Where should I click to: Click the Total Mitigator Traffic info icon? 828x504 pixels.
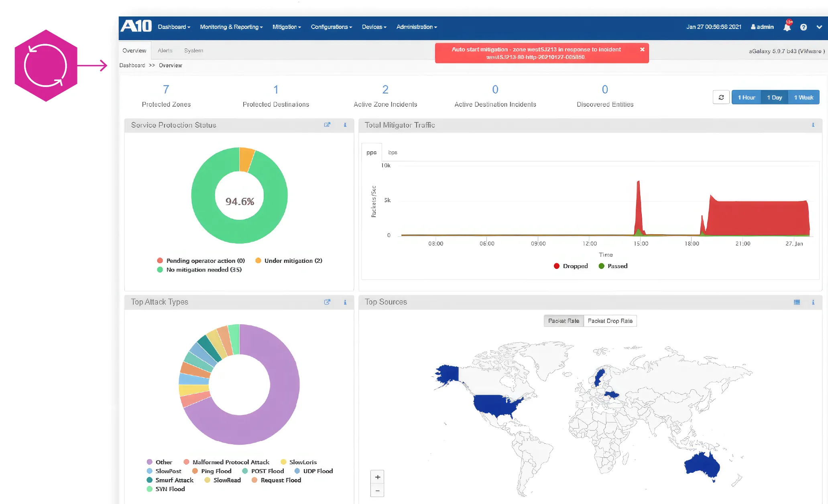(x=813, y=125)
